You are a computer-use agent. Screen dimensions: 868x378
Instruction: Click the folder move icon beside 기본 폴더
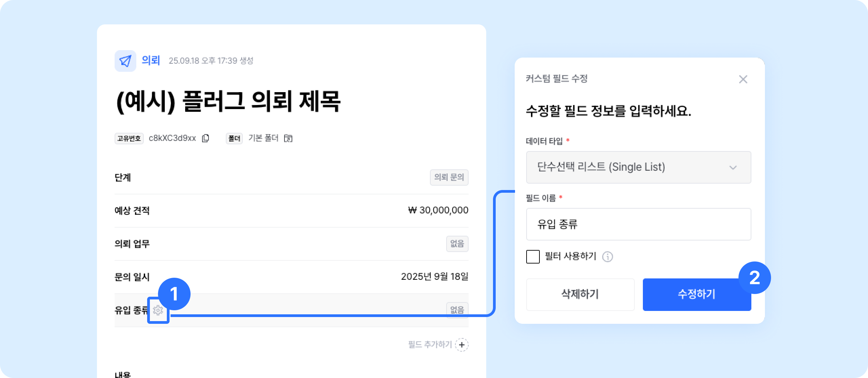point(288,138)
